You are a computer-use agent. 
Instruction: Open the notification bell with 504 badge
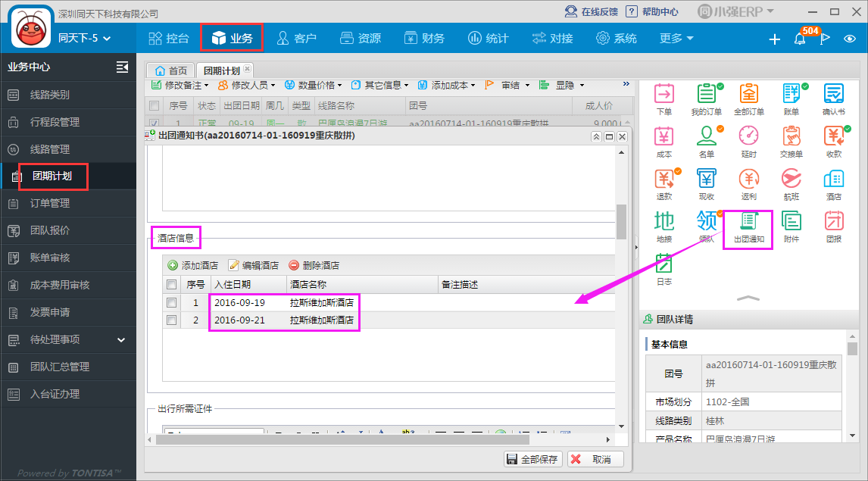800,38
